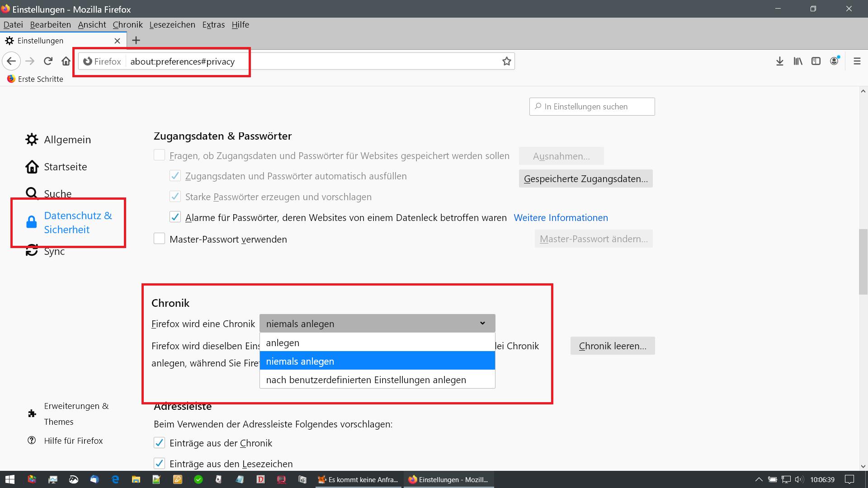The image size is (868, 488).
Task: Click the reload page icon
Action: point(48,61)
